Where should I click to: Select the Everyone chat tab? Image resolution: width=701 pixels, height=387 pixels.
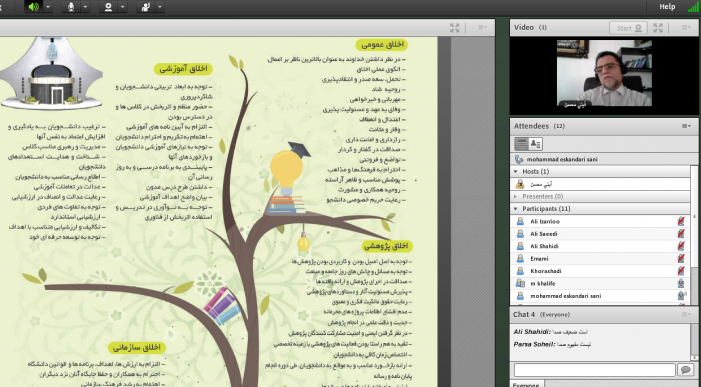pos(526,384)
